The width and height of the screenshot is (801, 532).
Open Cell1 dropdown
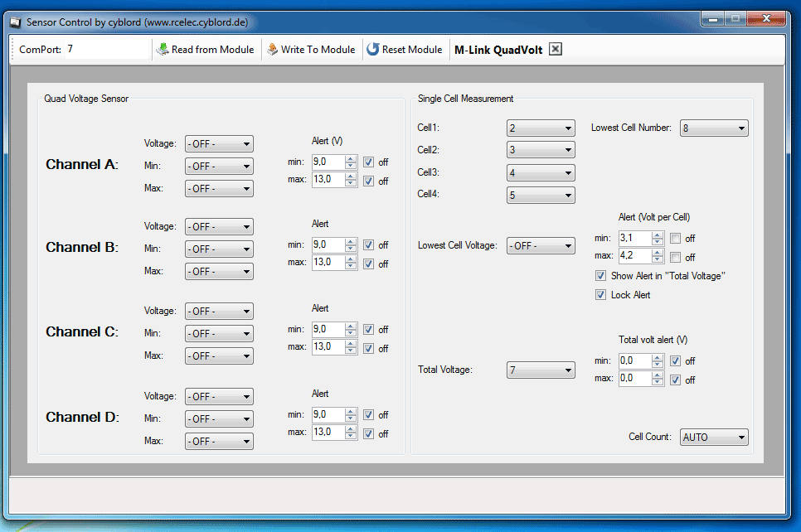tap(541, 128)
